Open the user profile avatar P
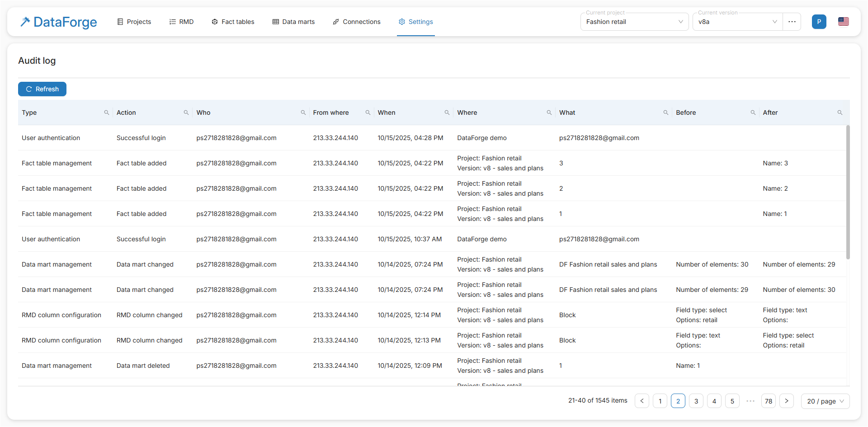The image size is (868, 427). click(x=819, y=22)
